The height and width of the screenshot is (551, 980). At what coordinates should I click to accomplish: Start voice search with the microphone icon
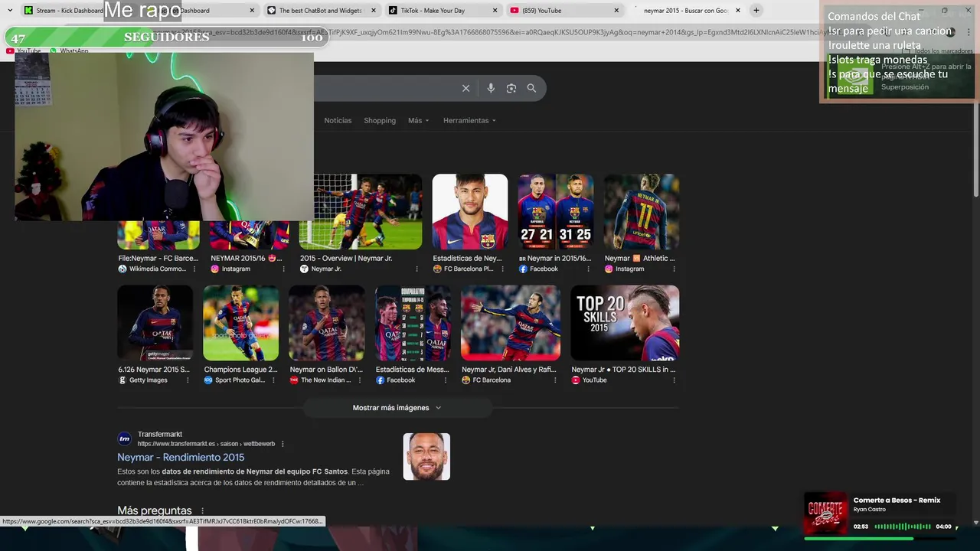(491, 88)
